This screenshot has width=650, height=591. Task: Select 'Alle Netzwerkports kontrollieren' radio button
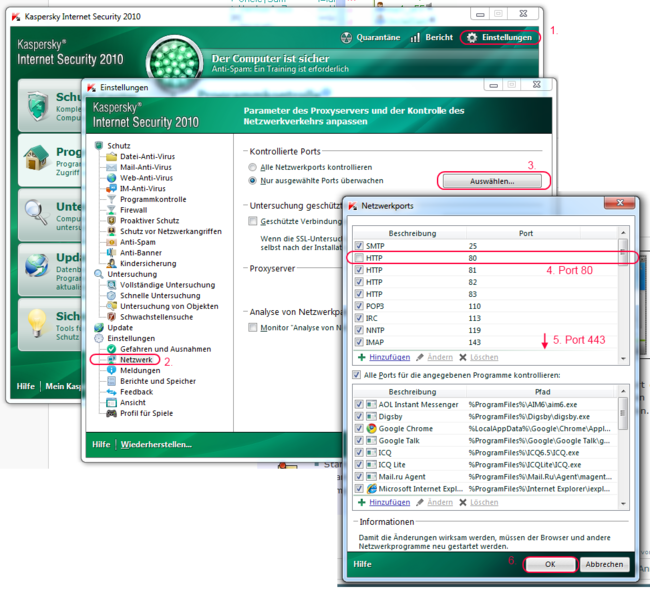click(252, 167)
